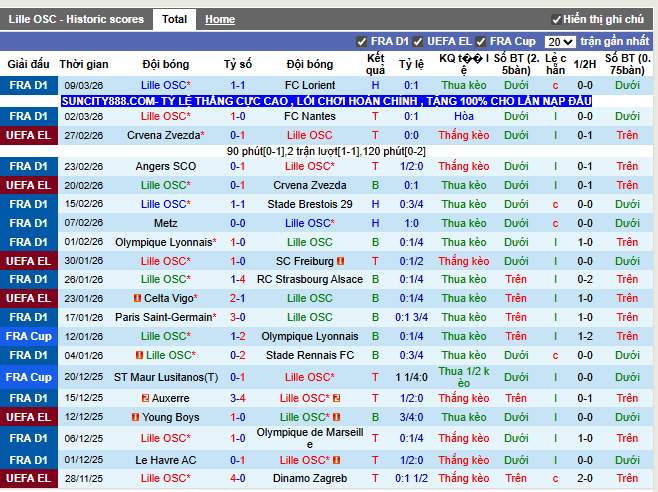Screen dimensions: 658x492
Task: Click the 1/2H column header
Action: [x=585, y=64]
